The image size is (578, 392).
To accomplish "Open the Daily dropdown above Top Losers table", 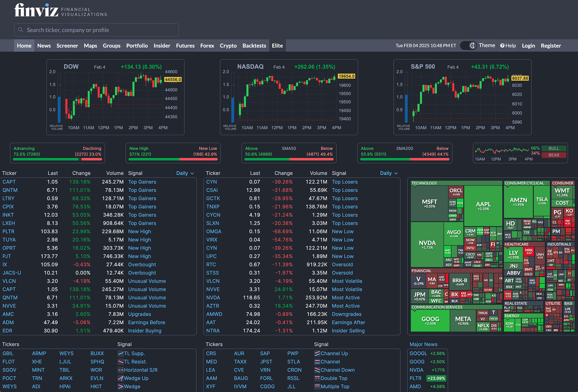I will coord(389,173).
